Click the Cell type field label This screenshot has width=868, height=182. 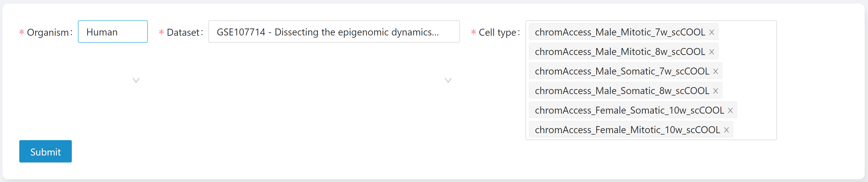497,32
